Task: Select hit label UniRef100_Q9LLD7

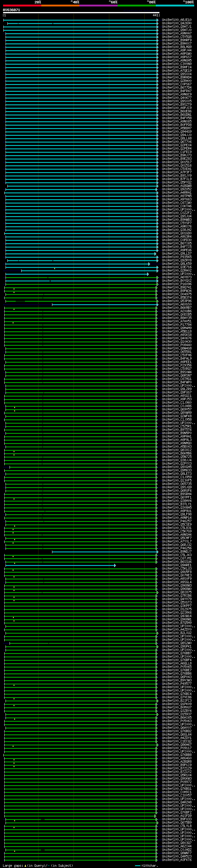Action: 177,254
